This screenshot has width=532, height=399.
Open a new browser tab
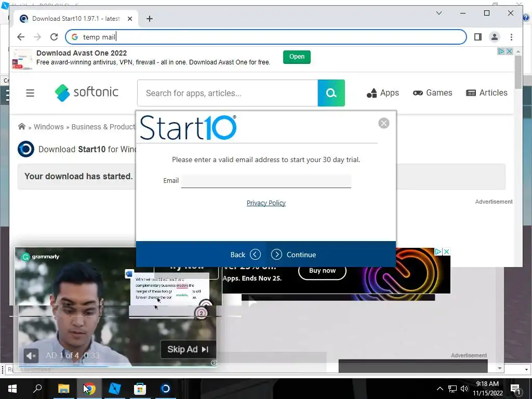149,19
